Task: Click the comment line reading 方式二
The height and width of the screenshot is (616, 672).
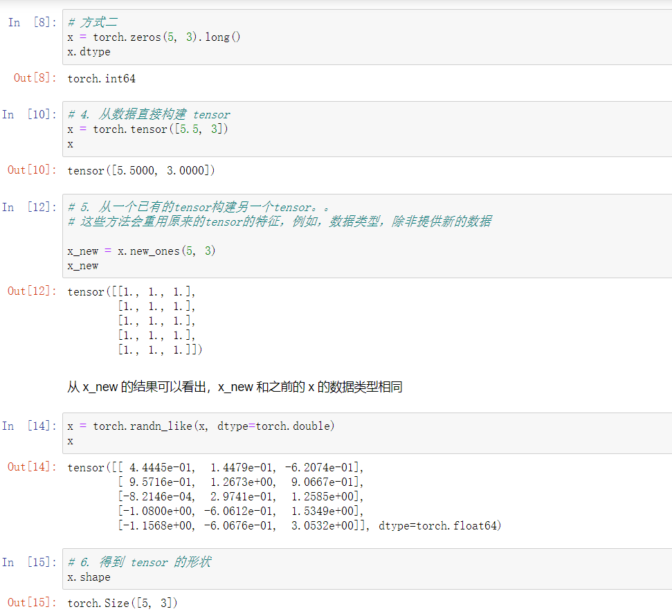Action: click(92, 21)
